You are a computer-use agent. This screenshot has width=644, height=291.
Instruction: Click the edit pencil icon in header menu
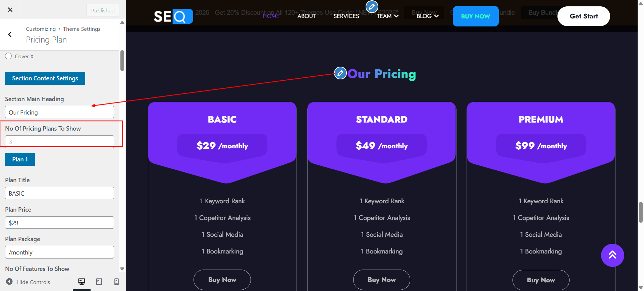372,6
